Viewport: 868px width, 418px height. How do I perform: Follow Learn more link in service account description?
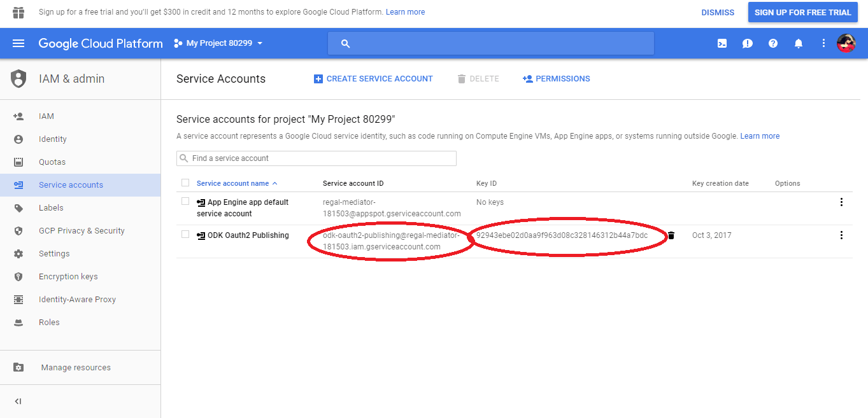(760, 136)
